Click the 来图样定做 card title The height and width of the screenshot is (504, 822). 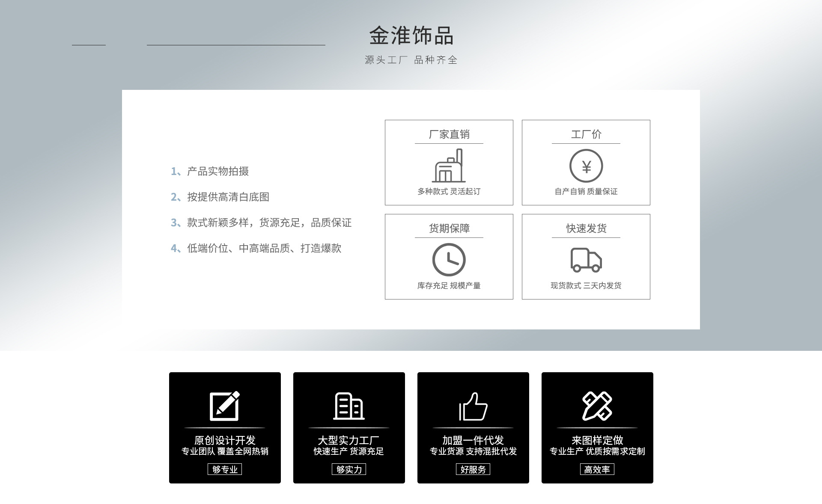(x=597, y=440)
